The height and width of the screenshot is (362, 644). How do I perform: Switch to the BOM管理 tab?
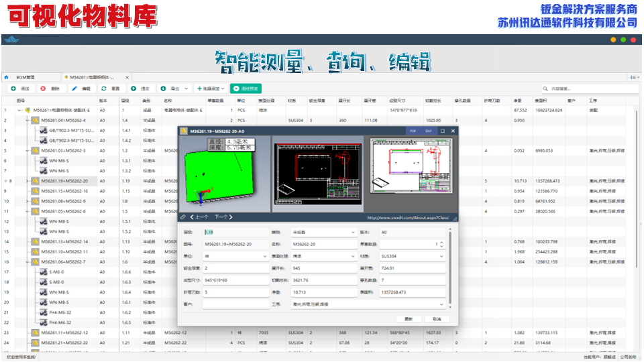click(x=25, y=77)
